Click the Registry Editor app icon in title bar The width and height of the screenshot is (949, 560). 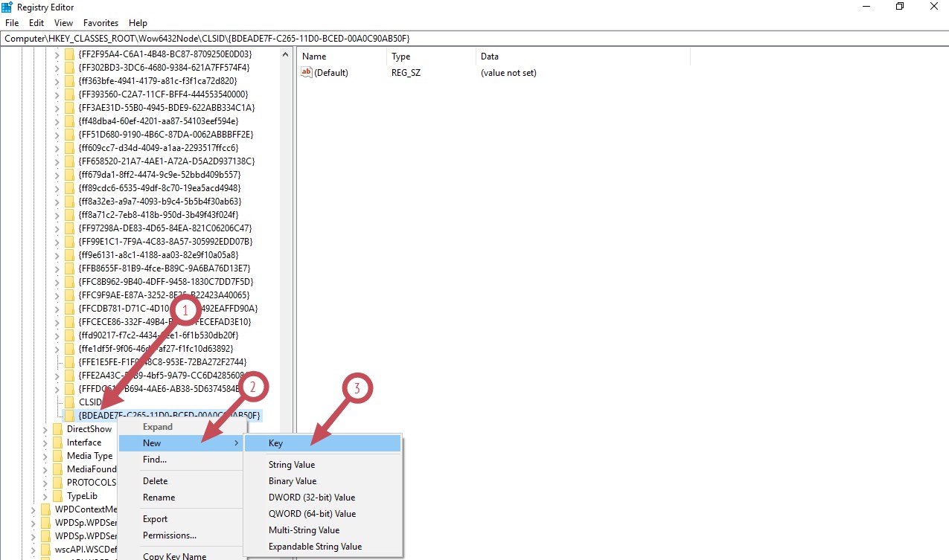tap(7, 7)
